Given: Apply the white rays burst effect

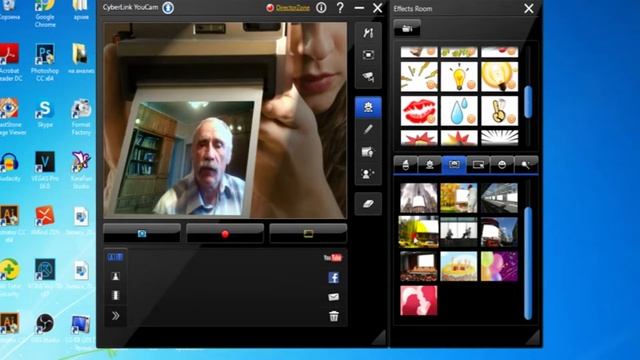Looking at the screenshot, I should point(499,138).
